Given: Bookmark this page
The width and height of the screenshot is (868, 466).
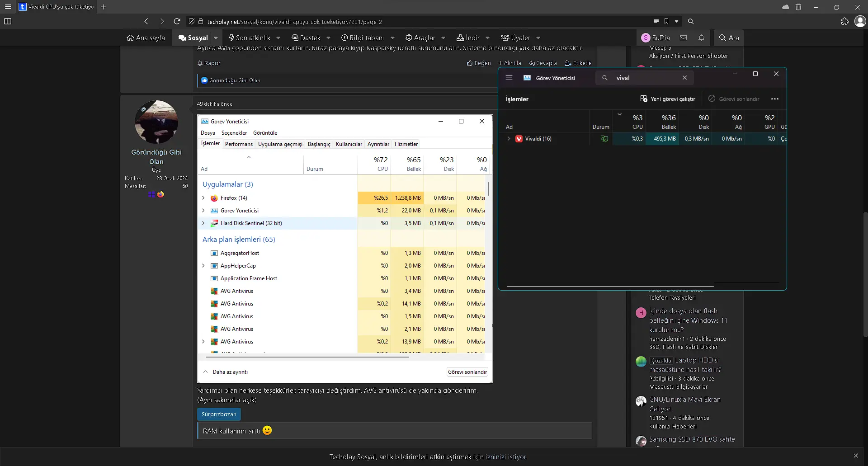Looking at the screenshot, I should [x=666, y=21].
